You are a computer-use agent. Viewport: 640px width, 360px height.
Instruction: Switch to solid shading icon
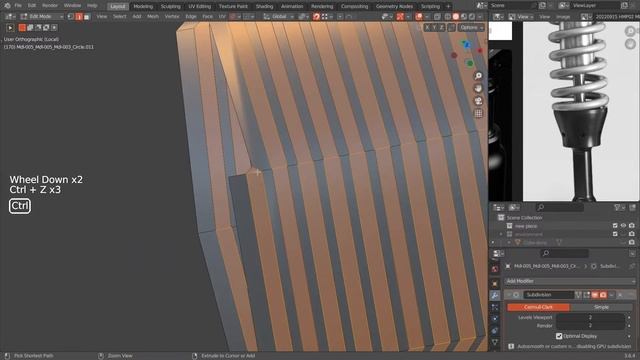tap(456, 17)
